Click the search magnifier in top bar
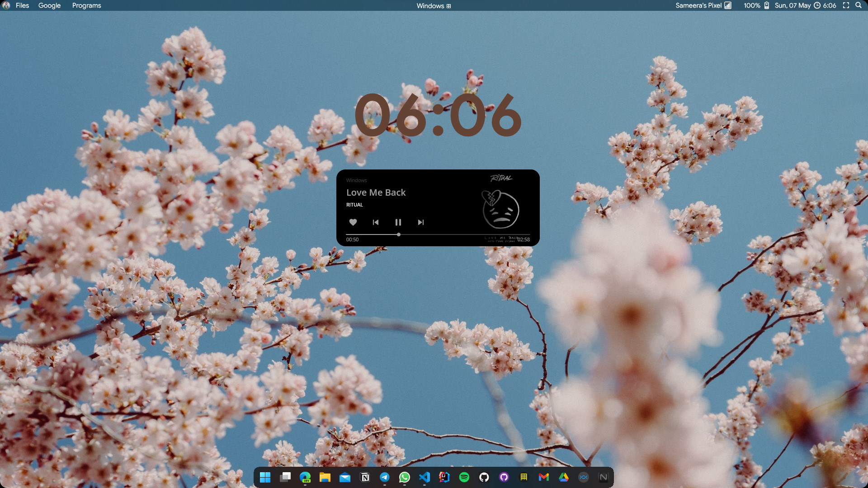The width and height of the screenshot is (868, 488). (x=858, y=5)
